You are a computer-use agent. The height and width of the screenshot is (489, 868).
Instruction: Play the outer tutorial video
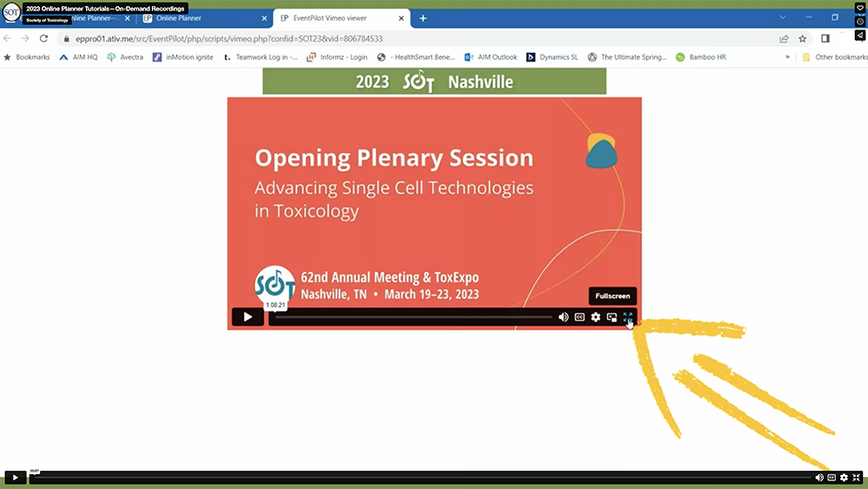(x=15, y=478)
